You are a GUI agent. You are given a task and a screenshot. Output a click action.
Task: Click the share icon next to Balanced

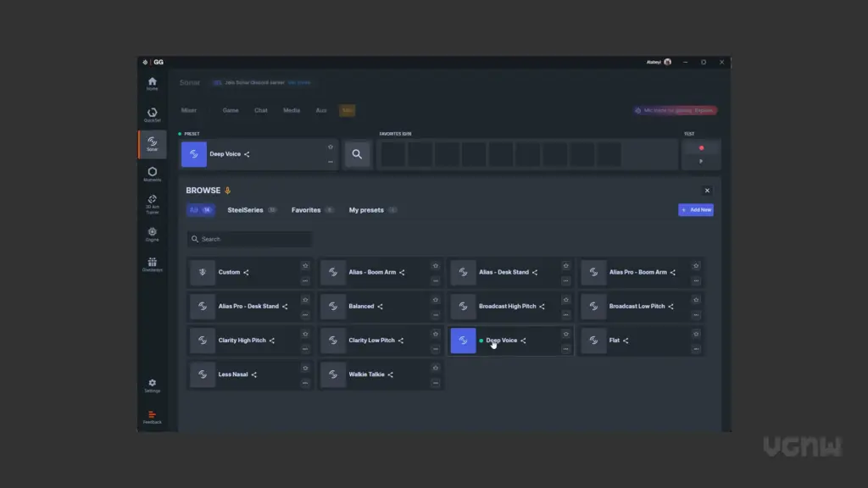381,307
